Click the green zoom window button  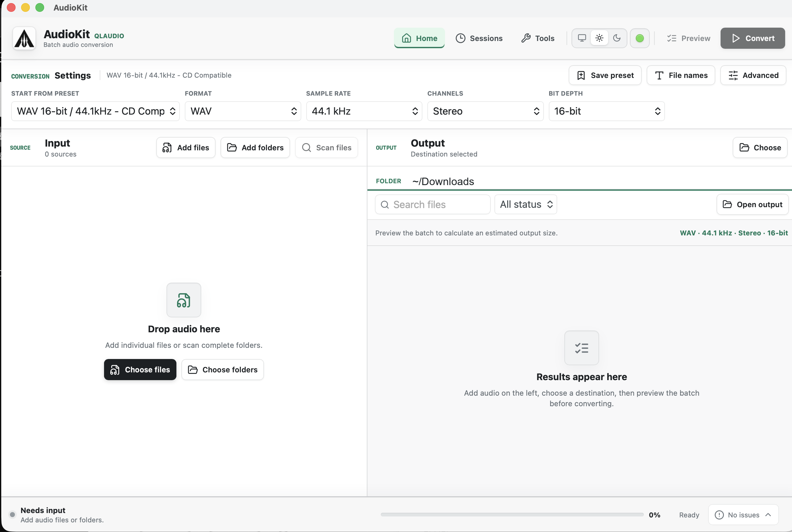[x=40, y=7]
